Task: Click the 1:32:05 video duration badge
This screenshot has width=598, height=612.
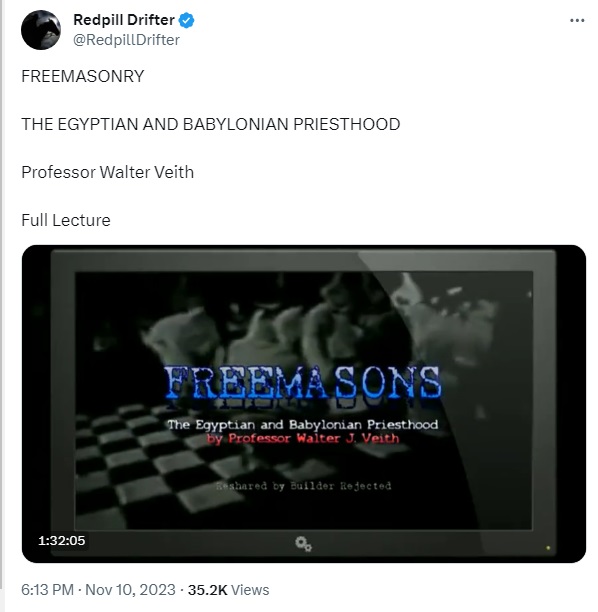Action: tap(62, 541)
